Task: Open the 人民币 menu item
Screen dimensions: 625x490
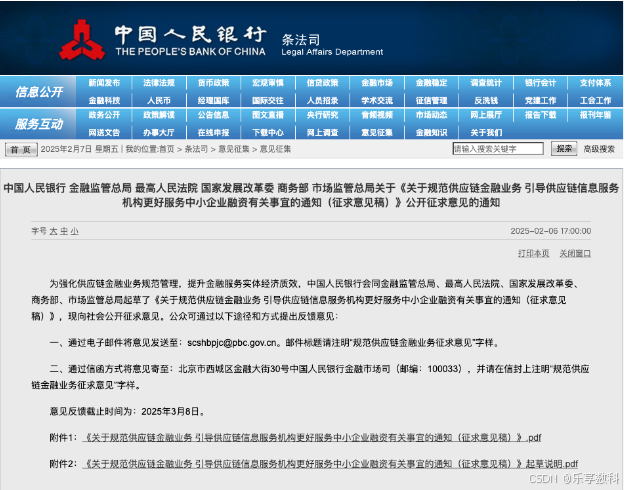Action: [x=159, y=100]
